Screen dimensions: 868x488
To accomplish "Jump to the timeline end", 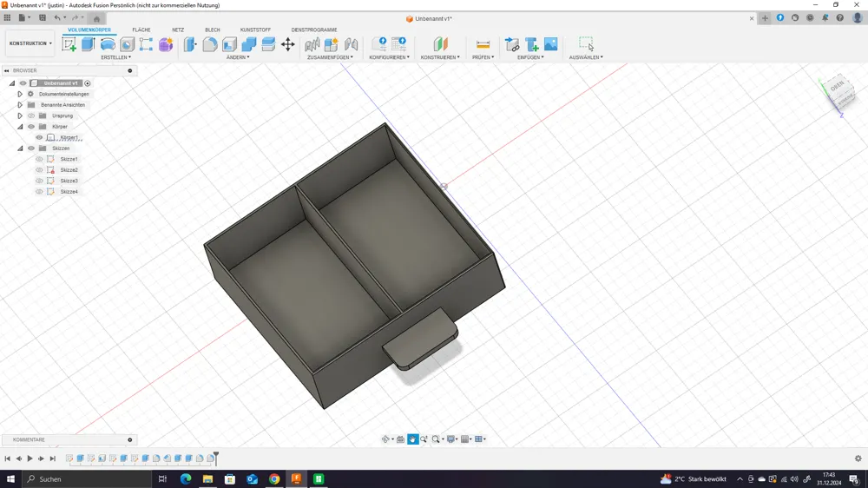I will (53, 458).
